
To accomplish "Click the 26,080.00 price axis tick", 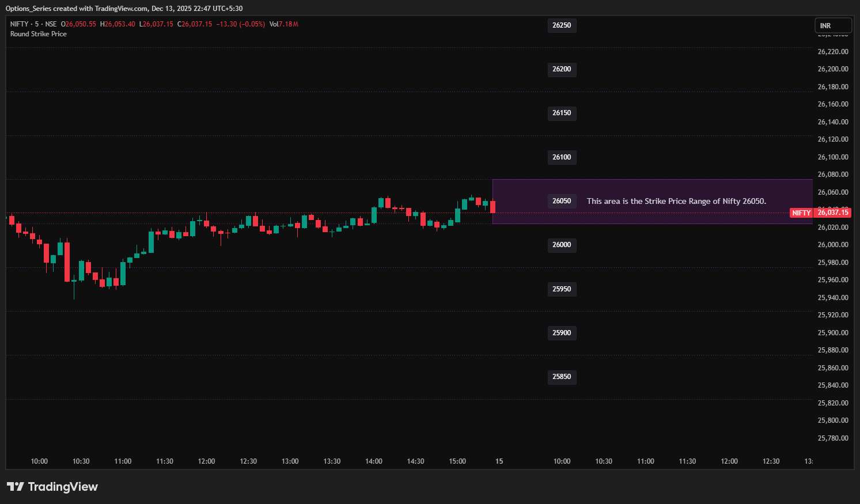I will click(x=833, y=175).
